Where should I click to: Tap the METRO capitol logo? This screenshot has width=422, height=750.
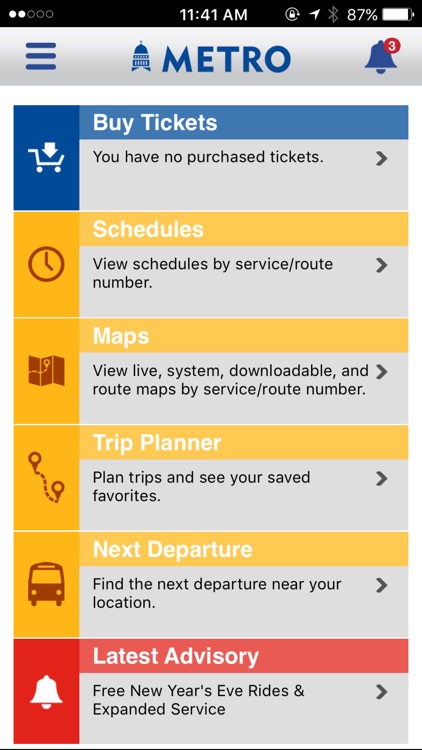211,57
